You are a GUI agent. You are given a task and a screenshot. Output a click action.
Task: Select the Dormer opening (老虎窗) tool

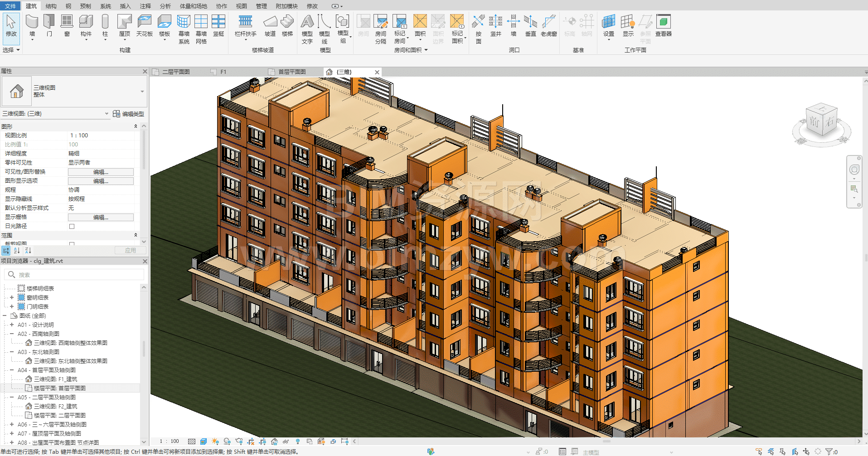point(548,26)
